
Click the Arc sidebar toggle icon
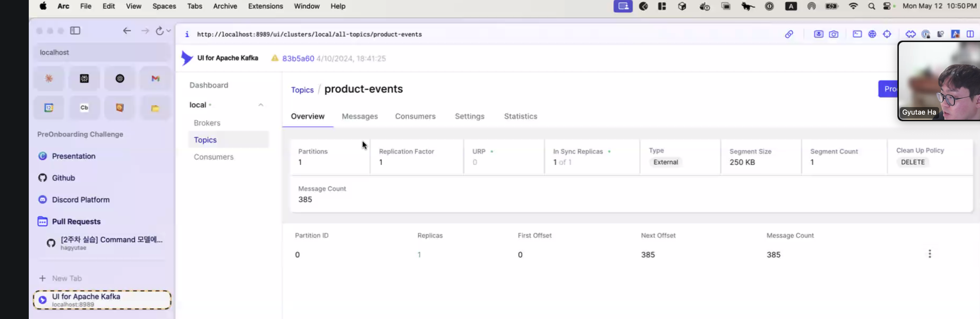(75, 31)
